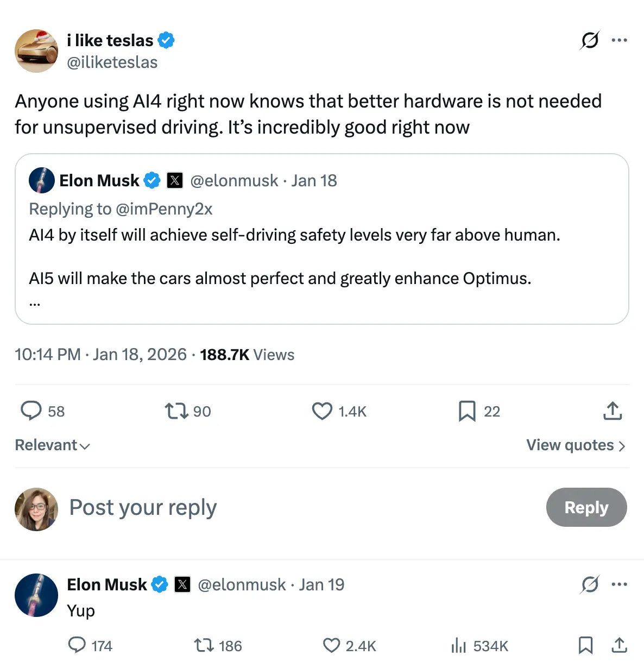
Task: Expand the quoted tweet's ellipsis to show more
Action: pyautogui.click(x=35, y=304)
